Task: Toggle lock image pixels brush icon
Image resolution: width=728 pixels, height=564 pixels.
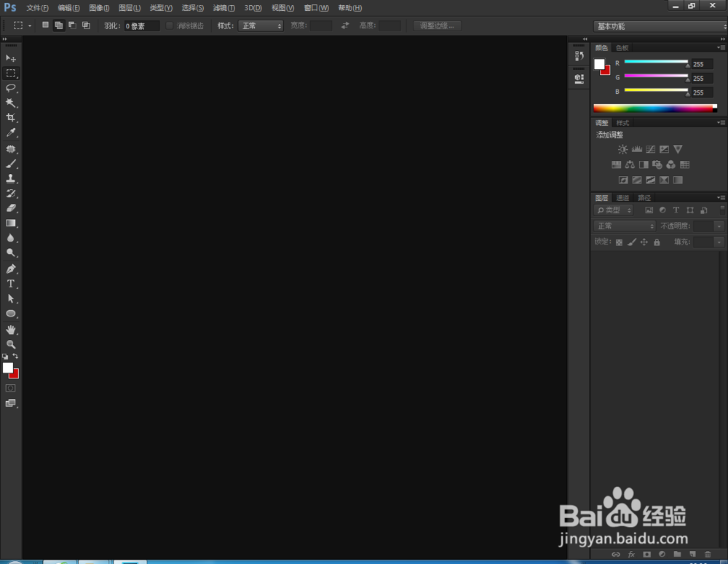Action: point(631,242)
